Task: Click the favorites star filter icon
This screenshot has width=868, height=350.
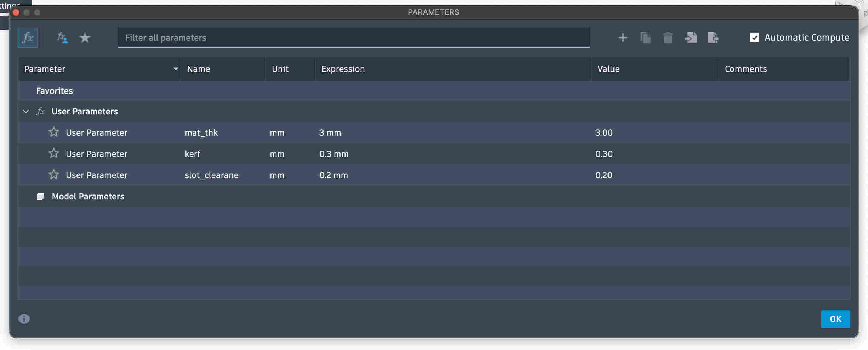Action: pyautogui.click(x=85, y=38)
